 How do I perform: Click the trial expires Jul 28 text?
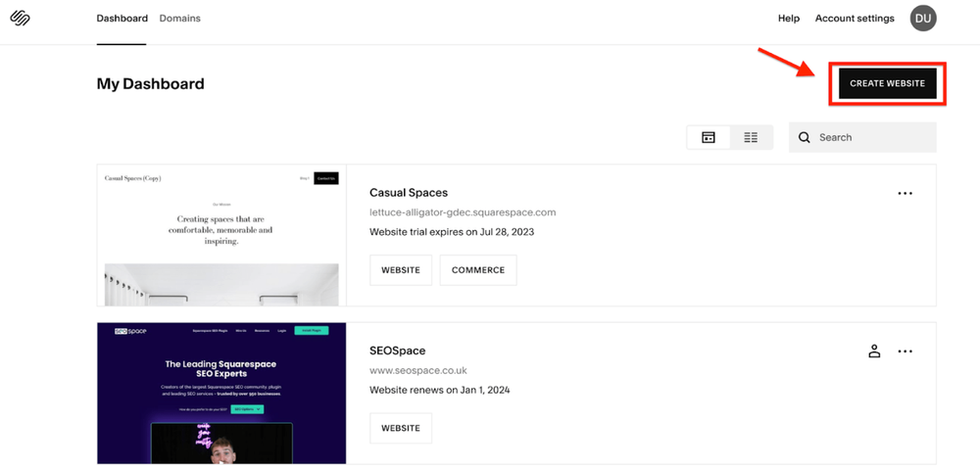[x=452, y=232]
